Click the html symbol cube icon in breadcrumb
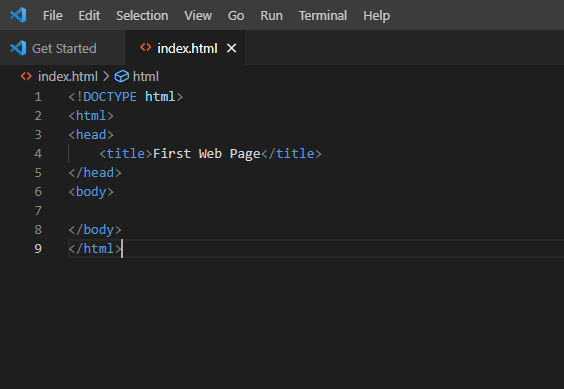The width and height of the screenshot is (564, 389). 122,76
